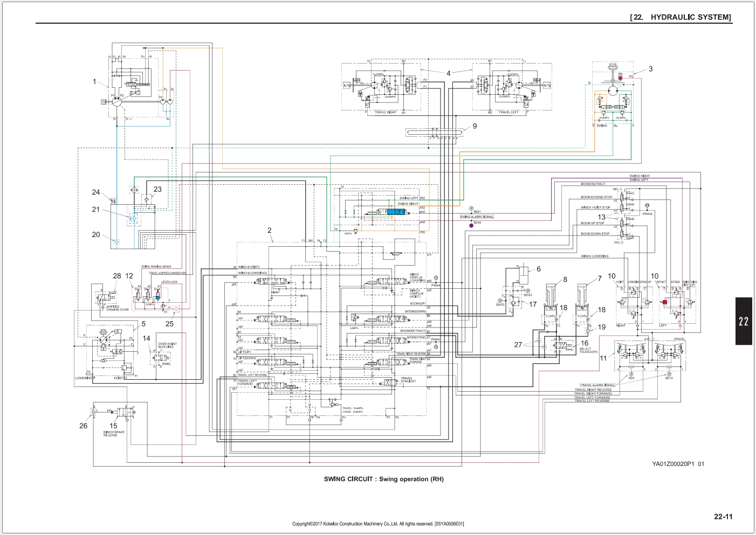
Task: Click the TRAVEL RIGHT REVERSE line label at right
Action: coord(593,390)
